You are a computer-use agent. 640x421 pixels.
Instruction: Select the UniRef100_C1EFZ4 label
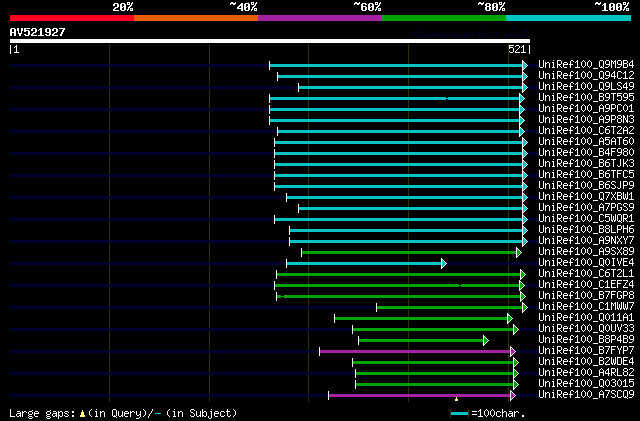point(586,285)
